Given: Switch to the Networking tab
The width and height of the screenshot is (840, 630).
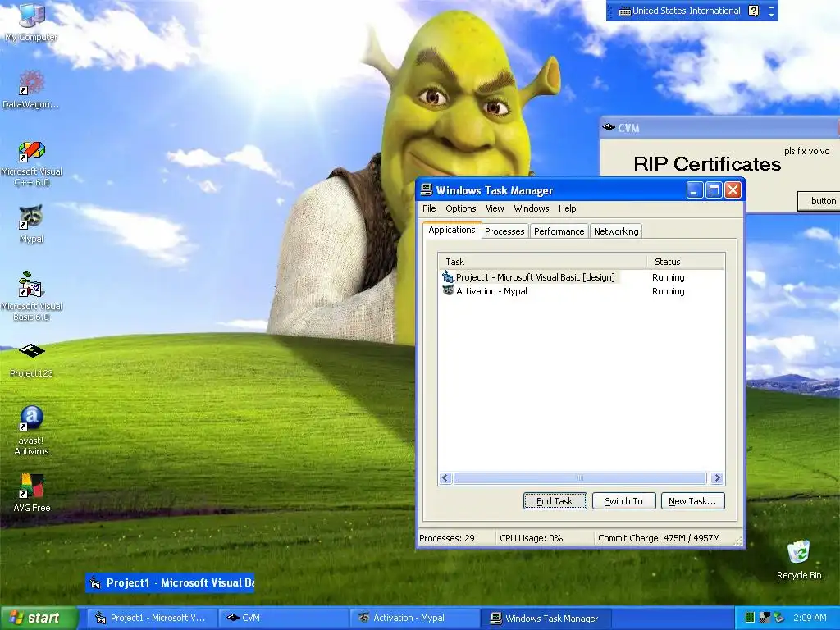Looking at the screenshot, I should tap(616, 231).
